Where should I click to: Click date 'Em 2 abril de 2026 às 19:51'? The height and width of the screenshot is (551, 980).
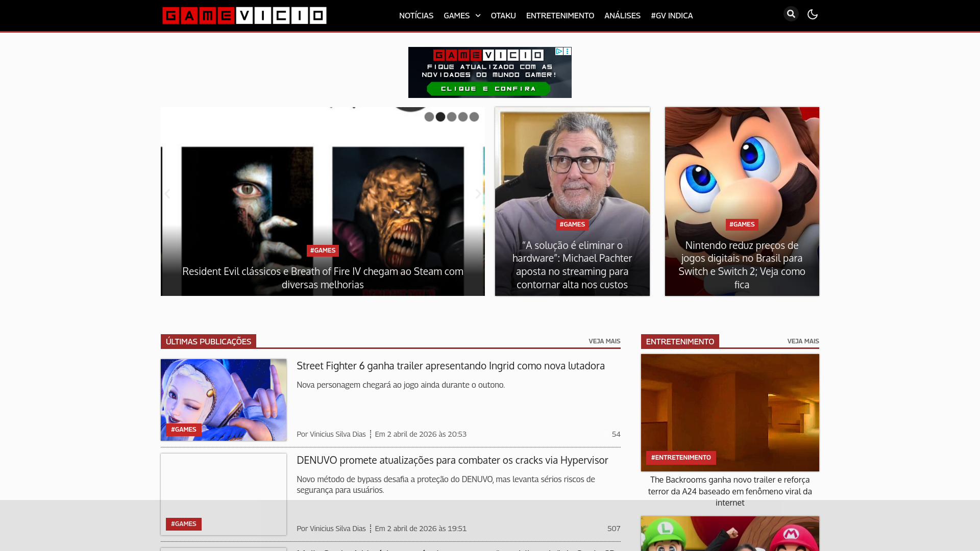(x=421, y=529)
